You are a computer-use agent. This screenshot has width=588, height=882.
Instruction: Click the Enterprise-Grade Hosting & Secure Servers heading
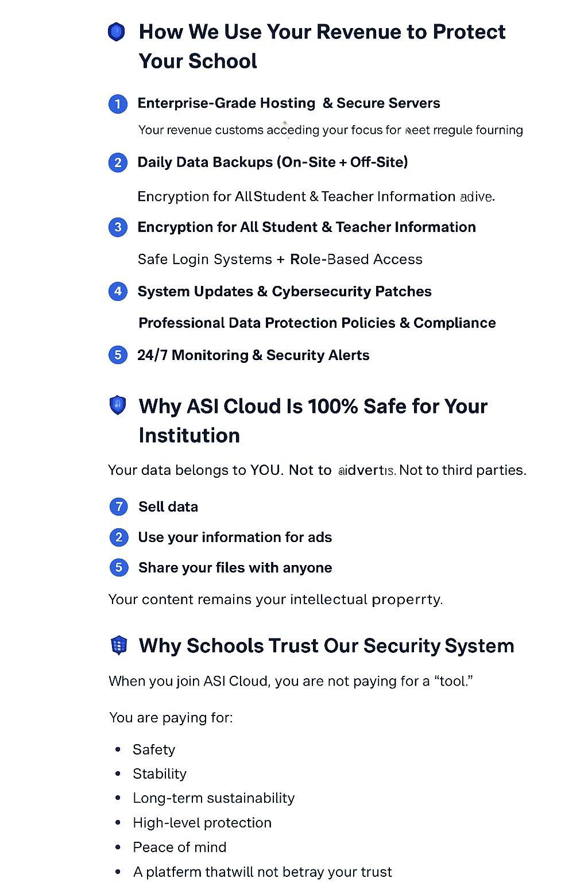(x=288, y=103)
